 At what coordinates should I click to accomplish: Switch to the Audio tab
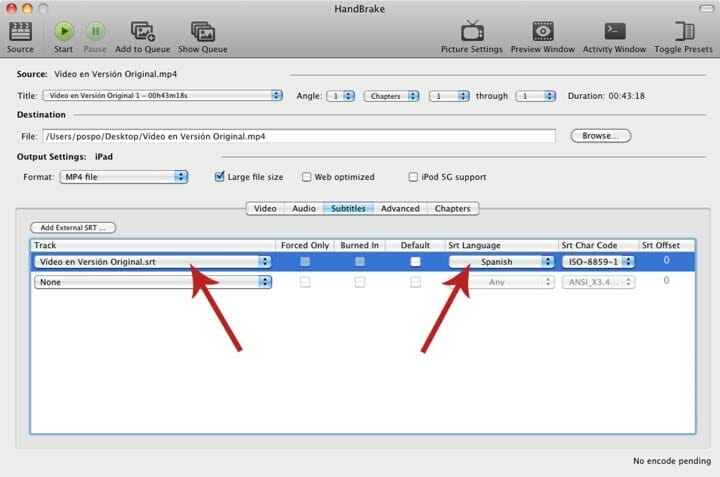pos(304,208)
